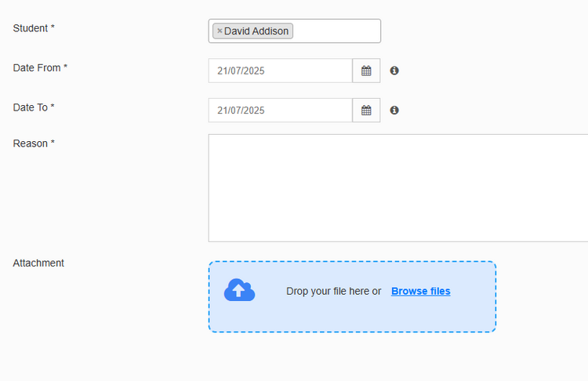Image resolution: width=588 pixels, height=381 pixels.
Task: Click the cloud upload icon
Action: (x=239, y=290)
